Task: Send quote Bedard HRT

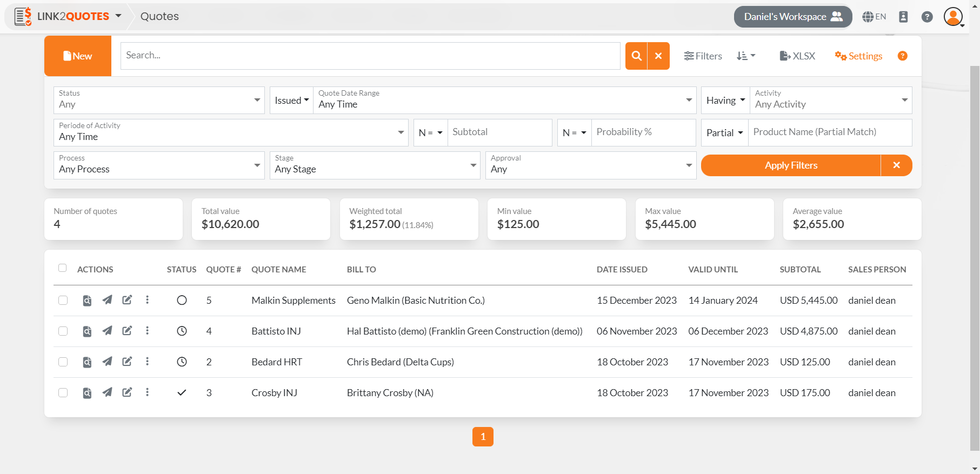Action: [x=108, y=362]
